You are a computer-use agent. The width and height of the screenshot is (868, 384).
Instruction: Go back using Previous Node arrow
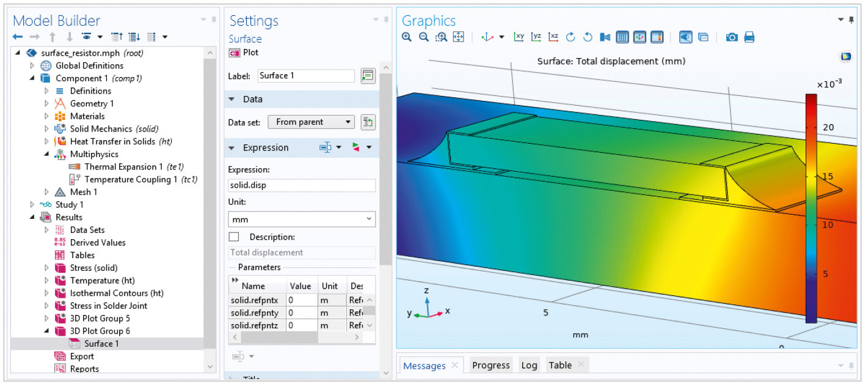pos(17,37)
